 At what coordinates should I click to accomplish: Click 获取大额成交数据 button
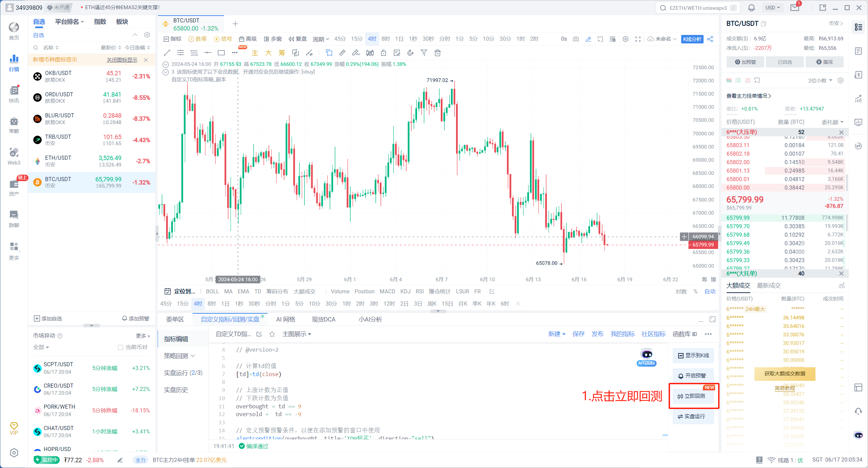click(x=785, y=374)
